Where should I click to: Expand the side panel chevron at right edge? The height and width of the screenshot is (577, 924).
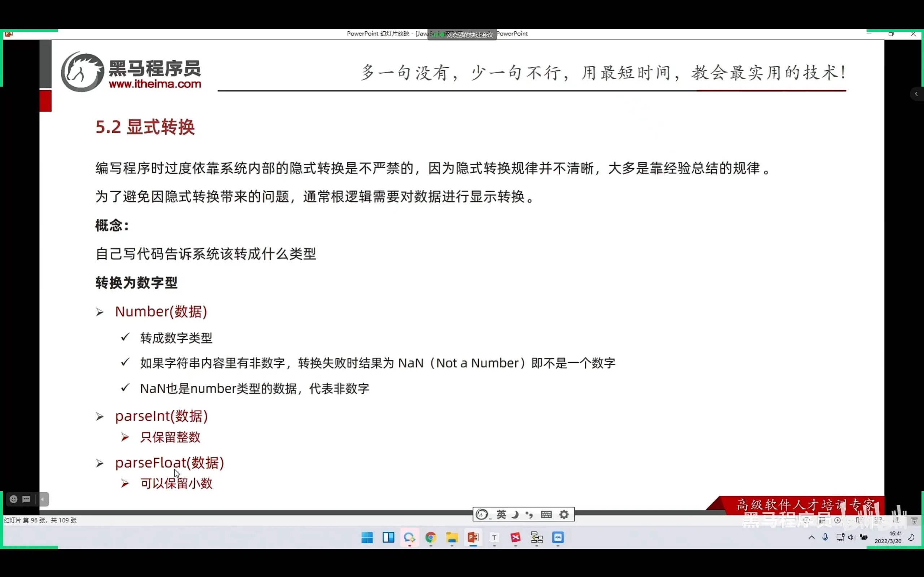[x=916, y=94]
